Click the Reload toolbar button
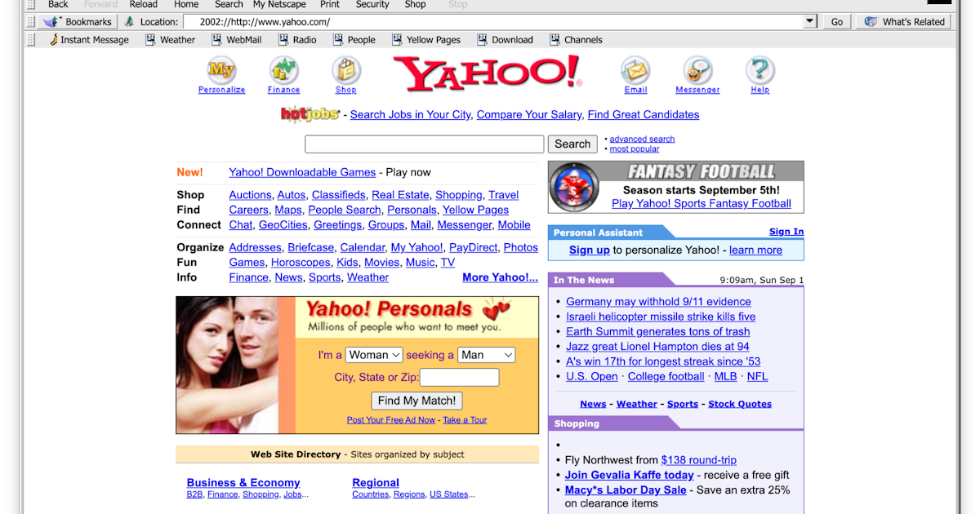The image size is (980, 514). pyautogui.click(x=144, y=4)
